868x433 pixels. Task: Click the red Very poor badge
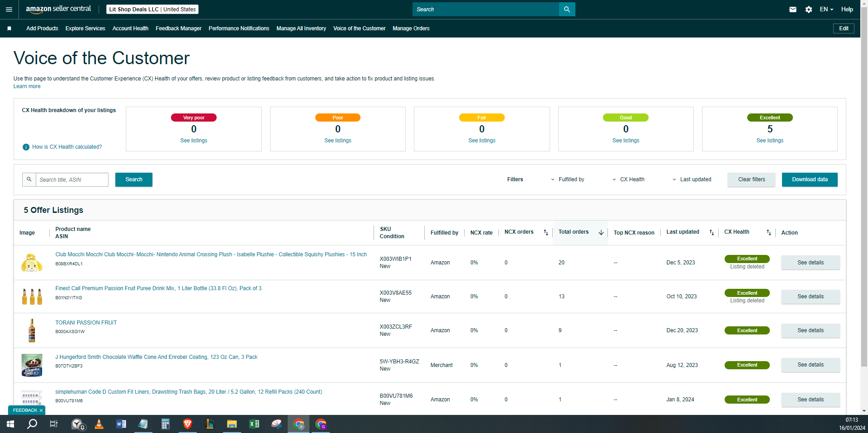194,118
